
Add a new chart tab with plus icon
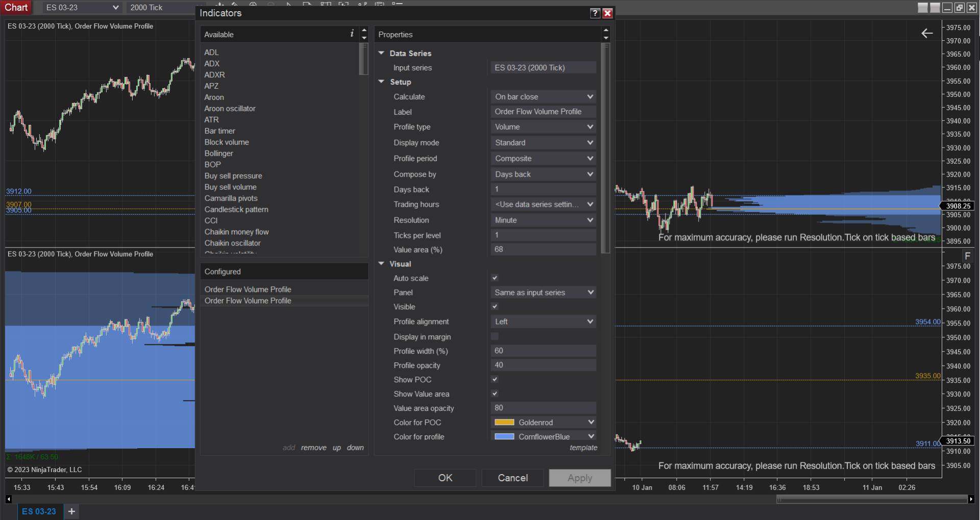(x=71, y=511)
